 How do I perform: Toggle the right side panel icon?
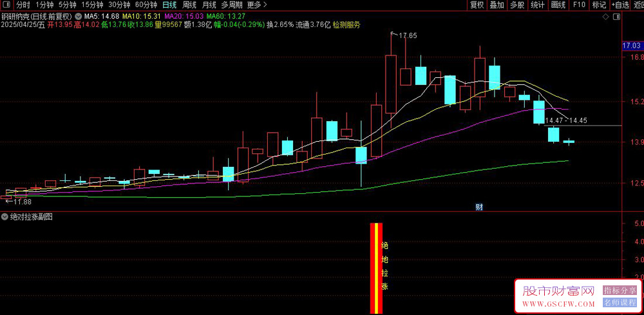(x=616, y=17)
